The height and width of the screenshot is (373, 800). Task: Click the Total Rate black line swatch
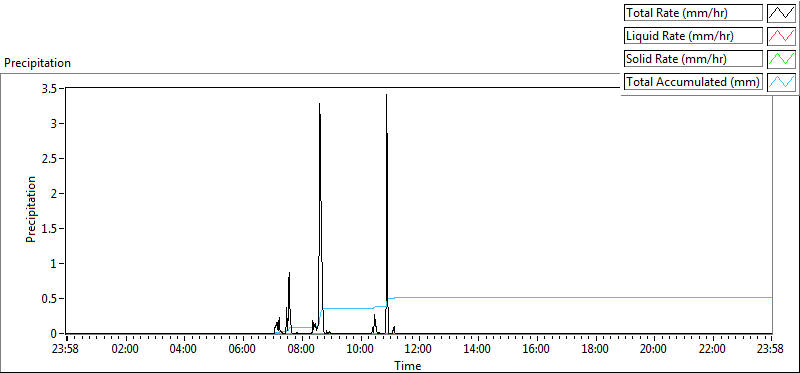[781, 13]
